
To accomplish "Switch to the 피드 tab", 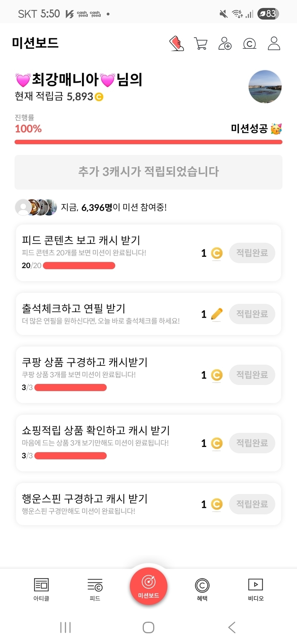I will [x=95, y=589].
